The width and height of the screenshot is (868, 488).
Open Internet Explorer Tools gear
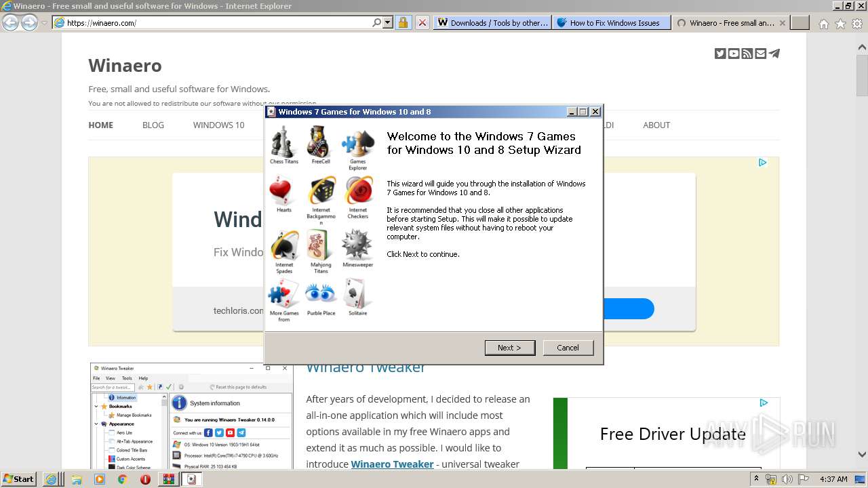click(857, 24)
